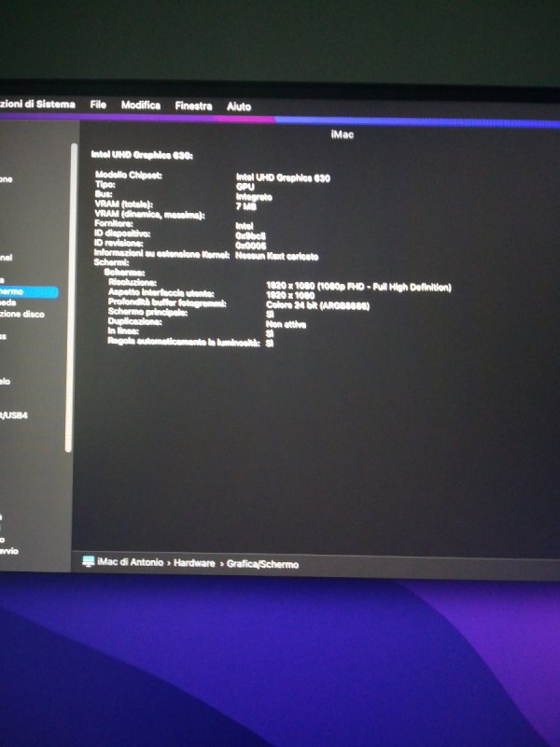Click the 'Aspetto interfaccia utente:' label

click(x=161, y=292)
